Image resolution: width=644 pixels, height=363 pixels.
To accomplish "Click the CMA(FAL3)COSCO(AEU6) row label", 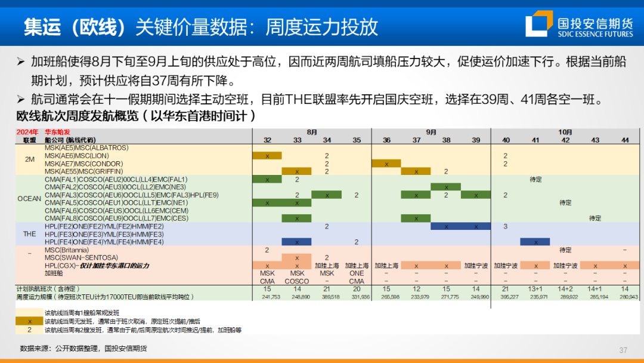I will pyautogui.click(x=132, y=195).
